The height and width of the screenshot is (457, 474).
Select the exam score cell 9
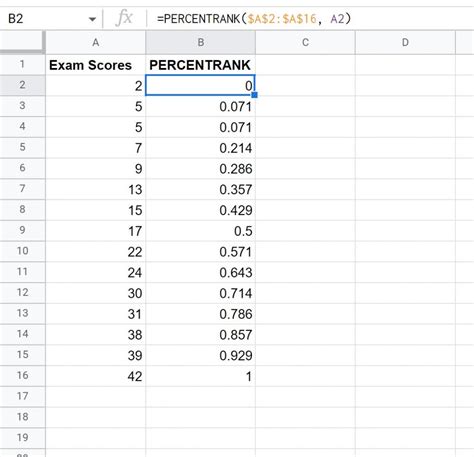(x=96, y=168)
